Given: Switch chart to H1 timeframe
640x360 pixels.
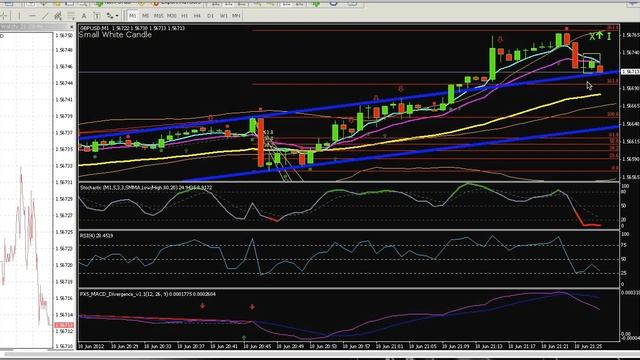Looking at the screenshot, I should tap(184, 16).
